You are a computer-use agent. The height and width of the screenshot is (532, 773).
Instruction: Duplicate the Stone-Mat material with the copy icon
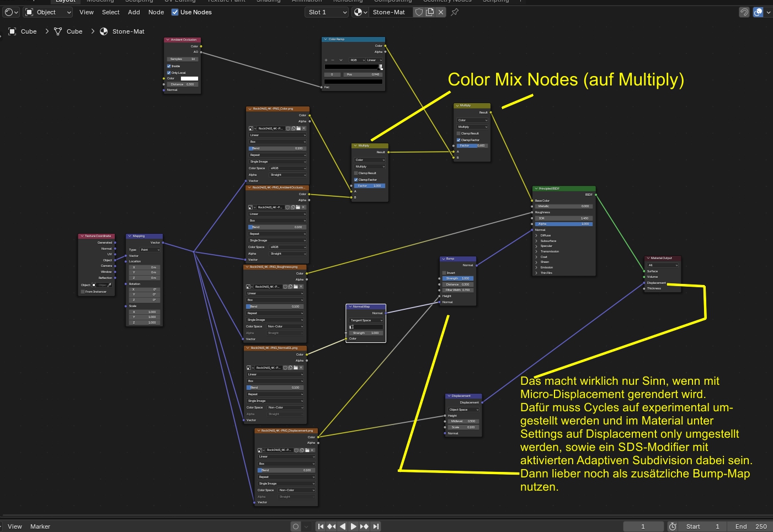(430, 12)
